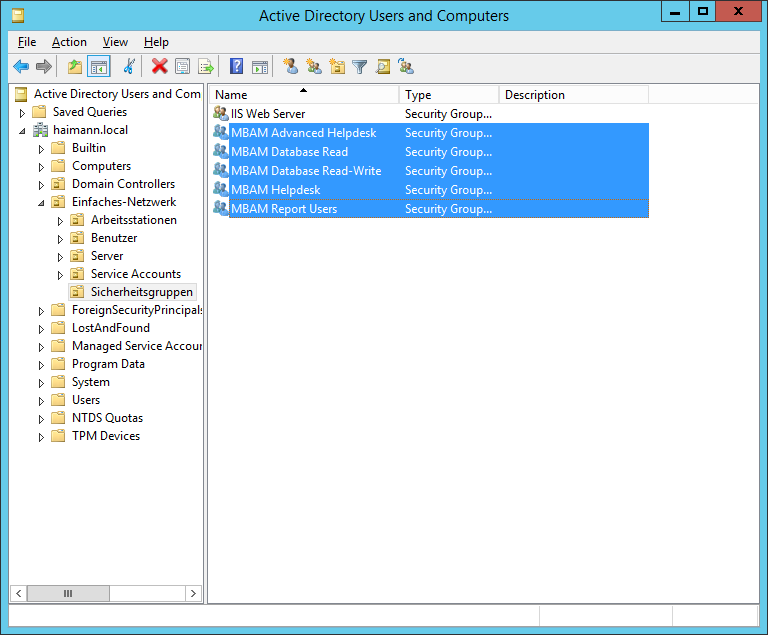Create a new organizational unit icon

pos(337,66)
